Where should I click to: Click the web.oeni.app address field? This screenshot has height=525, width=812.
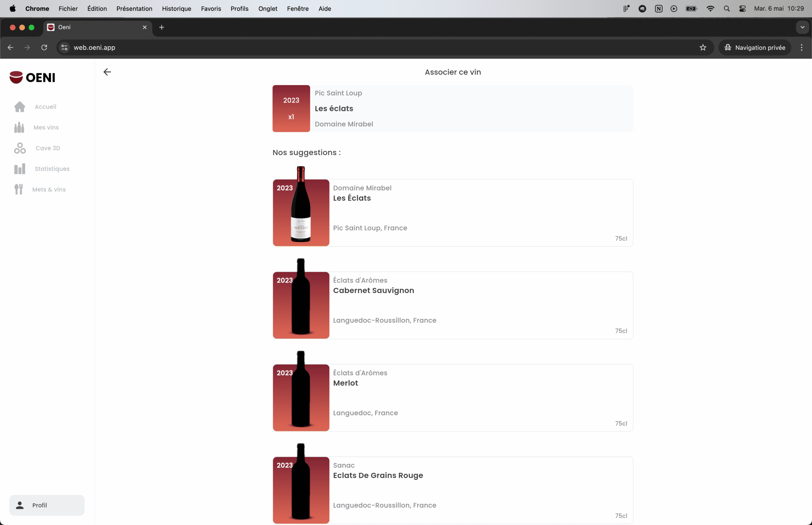tap(385, 47)
